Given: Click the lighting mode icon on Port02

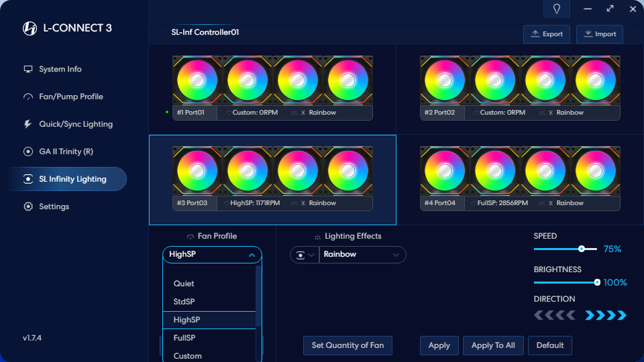Looking at the screenshot, I should click(551, 113).
